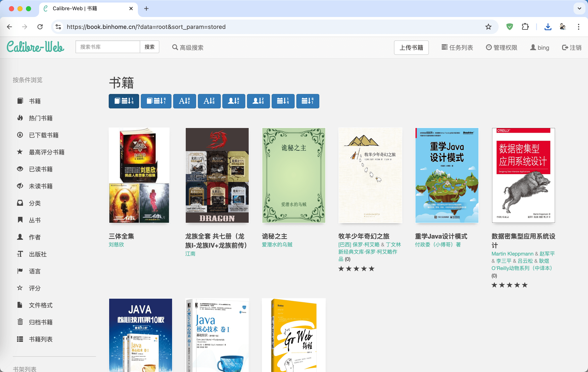Sort by book date descending (cover, calendar 9-1)

pyautogui.click(x=156, y=101)
